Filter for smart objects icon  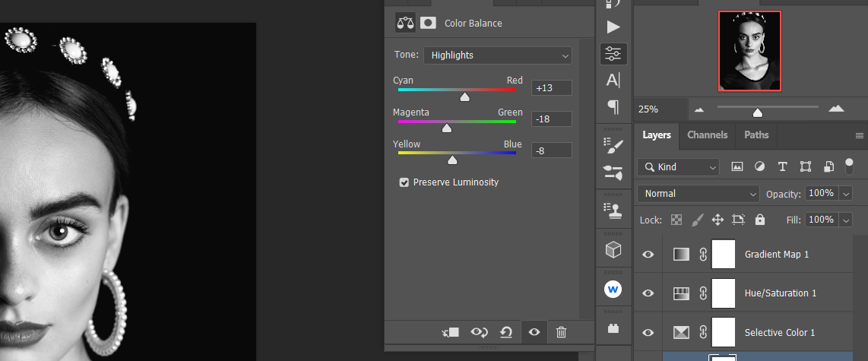point(828,166)
